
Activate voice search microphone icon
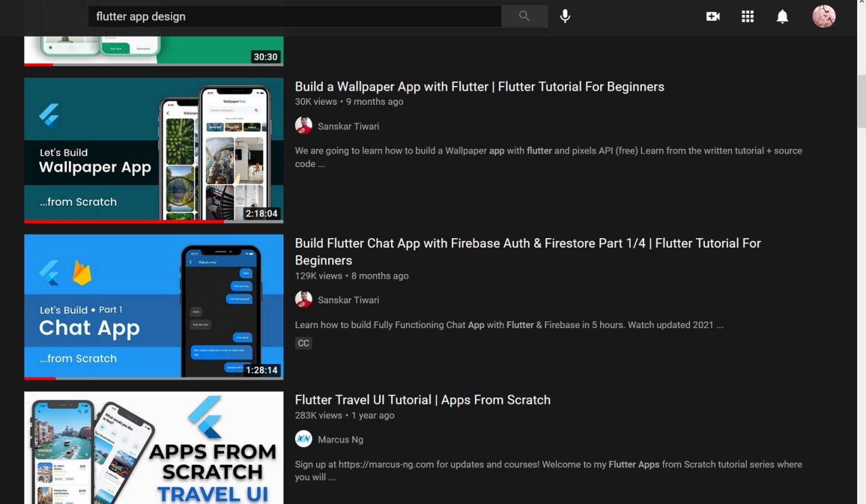click(565, 16)
